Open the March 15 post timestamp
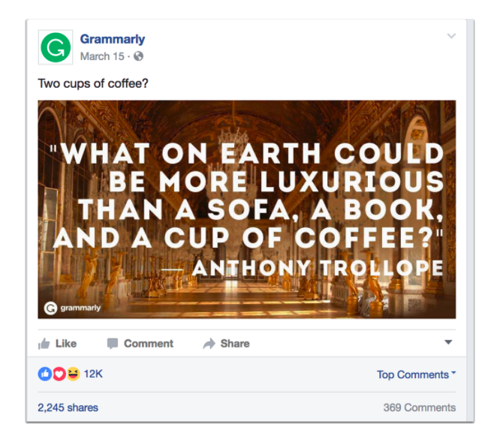The width and height of the screenshot is (497, 448). [102, 56]
